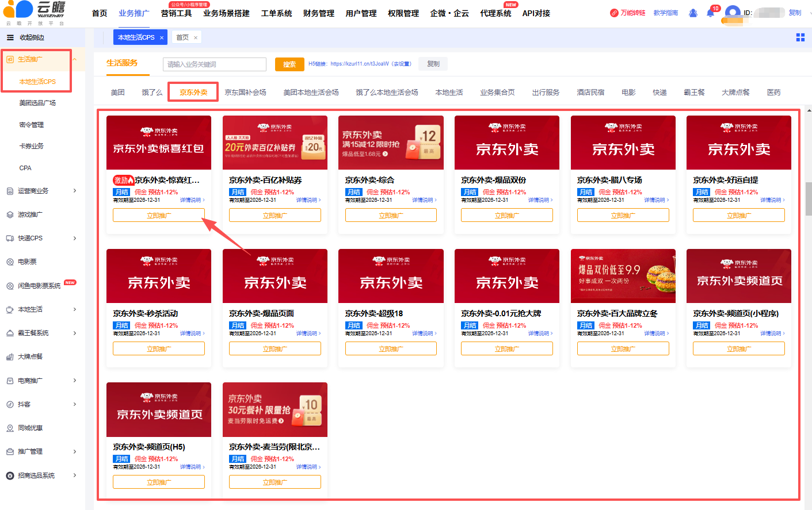Switch to the 美团 category tab
The image size is (812, 510).
(117, 92)
